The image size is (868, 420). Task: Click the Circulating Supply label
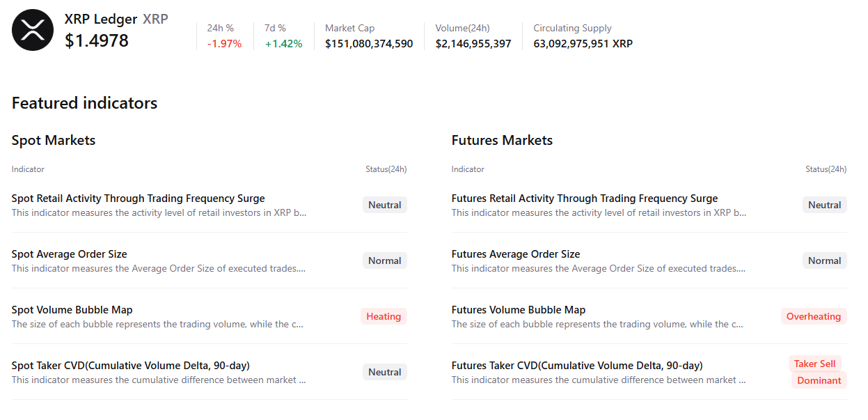[x=573, y=29]
